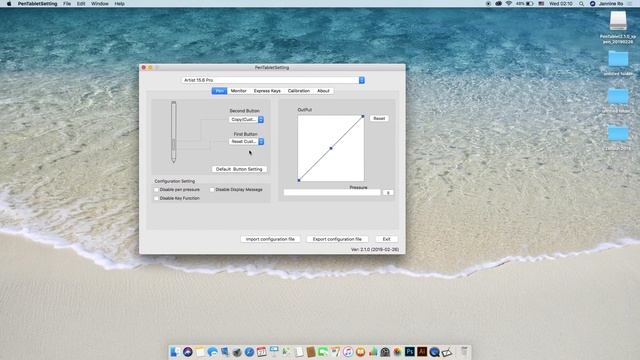Screen dimensions: 640x360
Task: Open Rocket launcher icon in the dock
Action: [237, 351]
